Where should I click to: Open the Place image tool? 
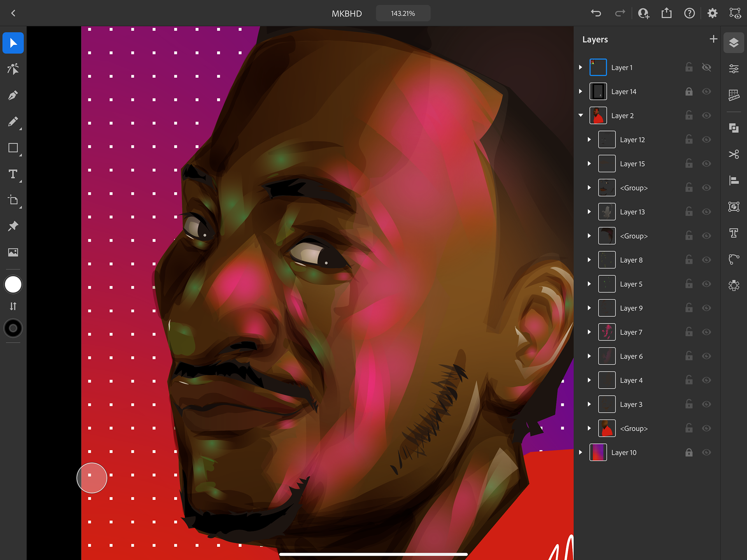pyautogui.click(x=13, y=253)
